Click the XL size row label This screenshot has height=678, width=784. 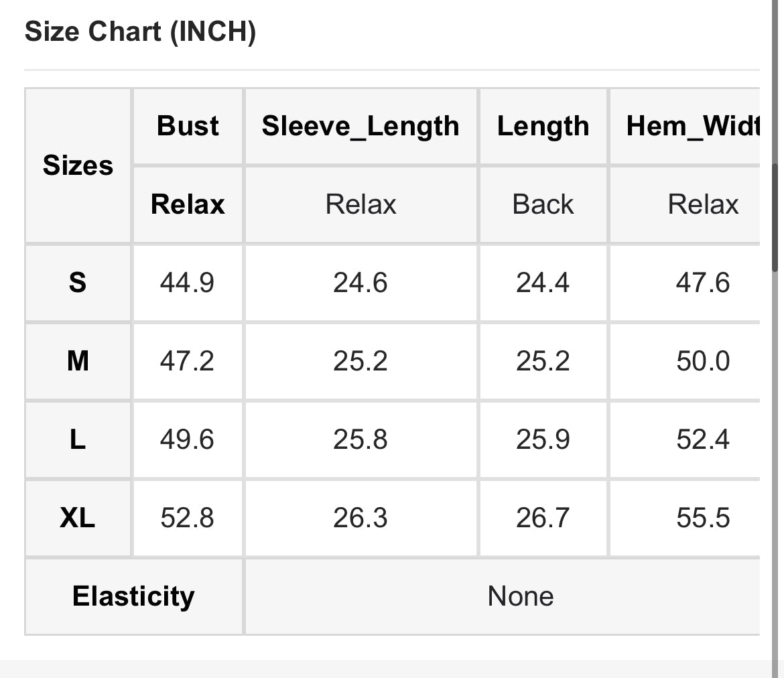tap(78, 518)
